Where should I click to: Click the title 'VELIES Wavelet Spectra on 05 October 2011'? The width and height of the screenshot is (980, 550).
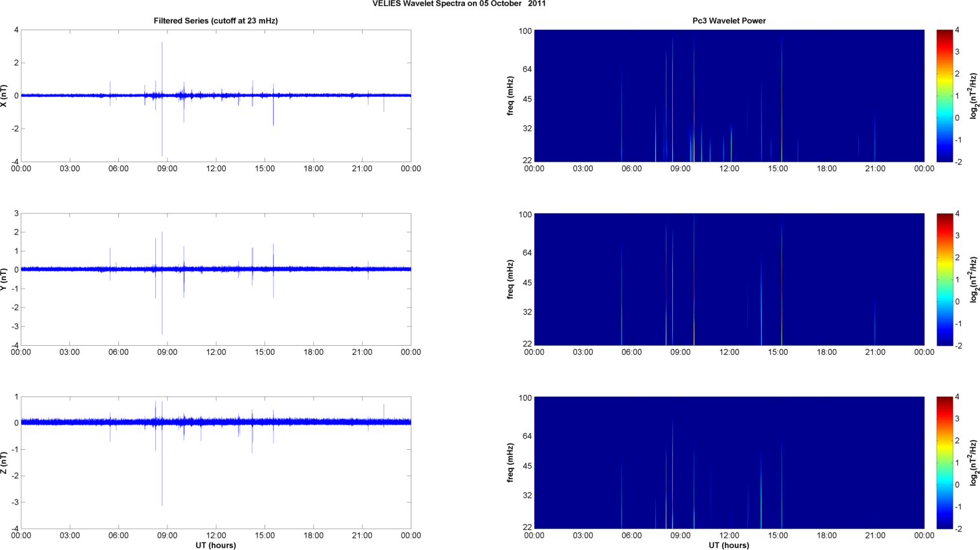click(459, 3)
